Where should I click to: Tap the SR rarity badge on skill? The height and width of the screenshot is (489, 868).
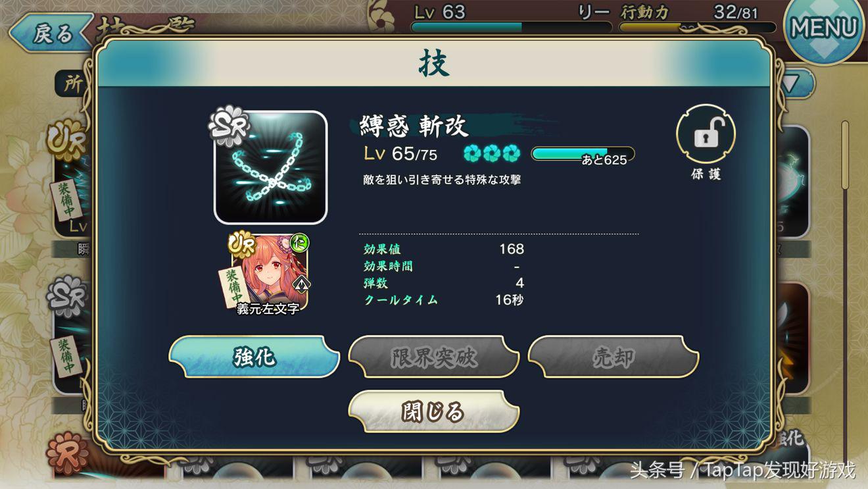pyautogui.click(x=228, y=125)
